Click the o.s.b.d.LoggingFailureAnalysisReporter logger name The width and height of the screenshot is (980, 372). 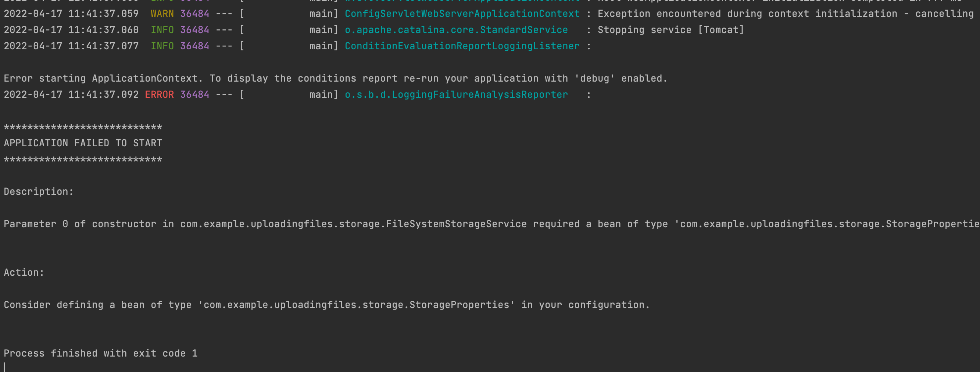pyautogui.click(x=456, y=94)
